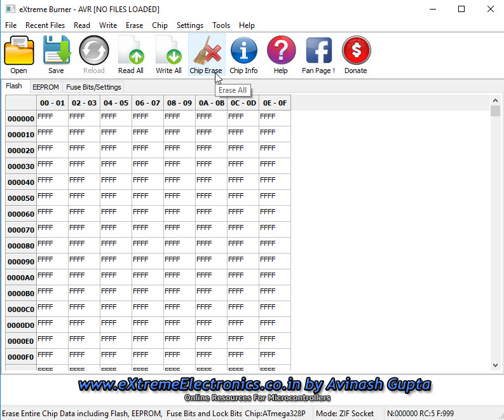Read chip contents with Read All
Viewport: 504px width, 420px height.
(131, 55)
